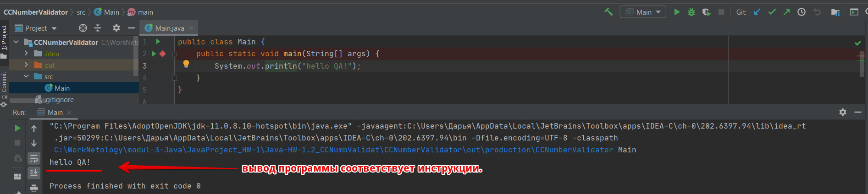The width and height of the screenshot is (868, 194).
Task: Toggle the breakpoint on line 2
Action: 162,54
